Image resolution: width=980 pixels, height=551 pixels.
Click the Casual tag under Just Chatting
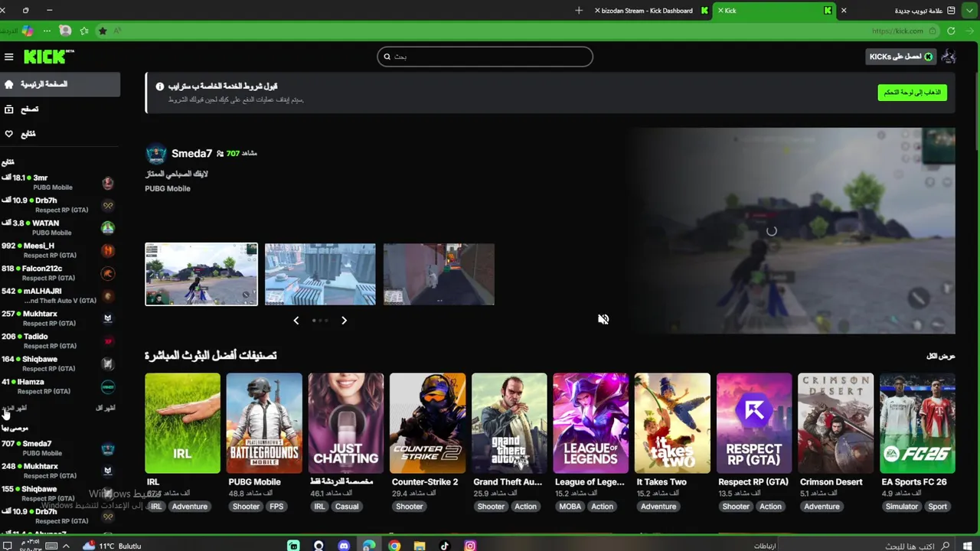click(347, 507)
